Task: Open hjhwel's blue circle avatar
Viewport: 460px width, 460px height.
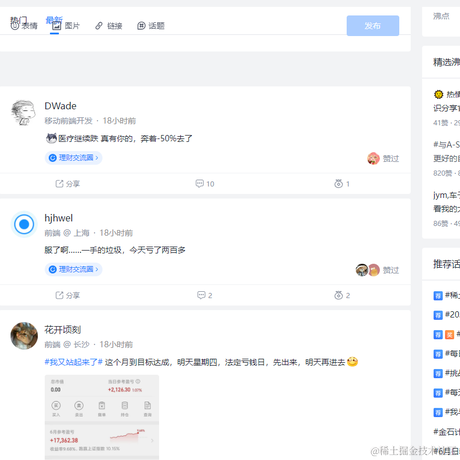Action: click(24, 224)
